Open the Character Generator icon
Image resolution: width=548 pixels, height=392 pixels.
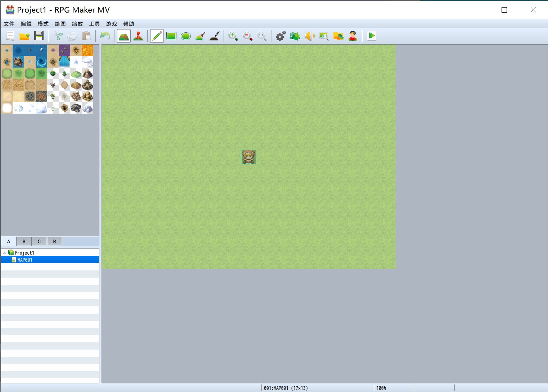click(353, 36)
